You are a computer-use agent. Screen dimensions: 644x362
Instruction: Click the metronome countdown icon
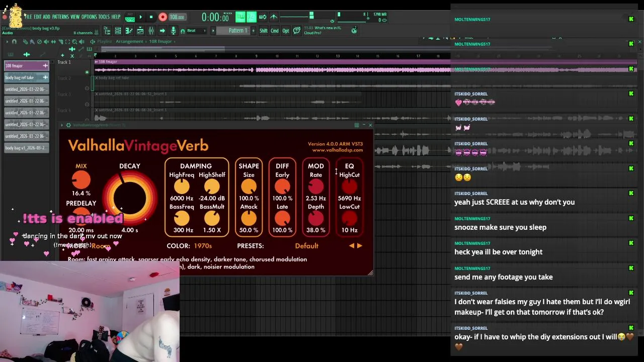pos(273,17)
